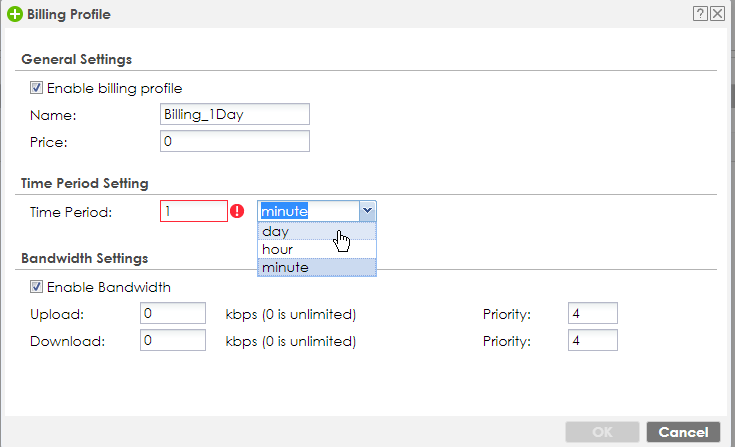735x447 pixels.
Task: Click the green plus Billing Profile icon
Action: [14, 15]
